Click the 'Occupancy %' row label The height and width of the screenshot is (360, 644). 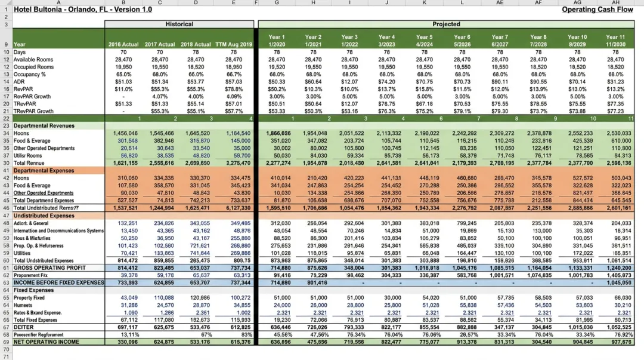click(30, 75)
